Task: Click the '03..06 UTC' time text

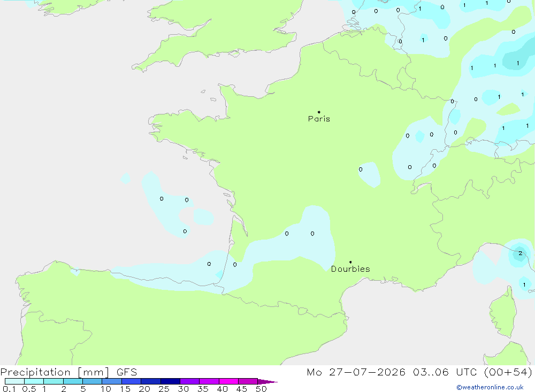Action: click(445, 372)
